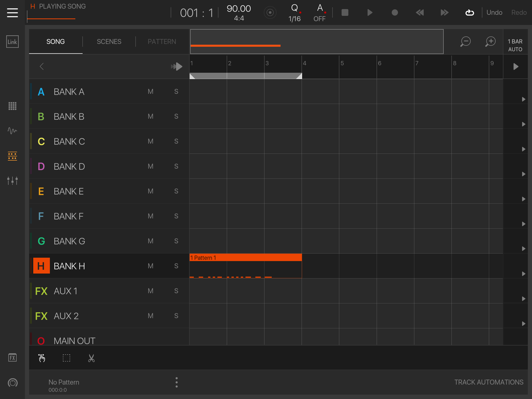Select the scissors cut tool
Image resolution: width=532 pixels, height=399 pixels.
pyautogui.click(x=91, y=358)
